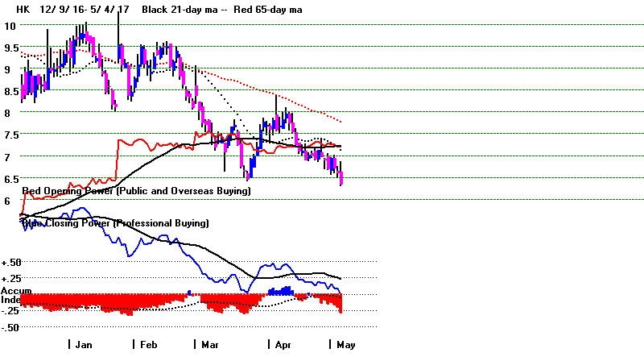This screenshot has width=644, height=357.
Task: Click the Red Opening Power label
Action: click(x=136, y=191)
